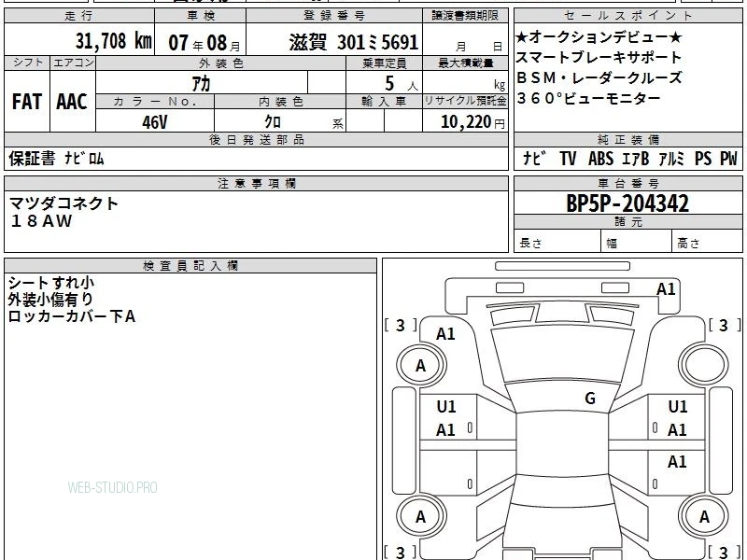Click the 後日発送部品 header
The height and width of the screenshot is (560, 747).
(256, 139)
